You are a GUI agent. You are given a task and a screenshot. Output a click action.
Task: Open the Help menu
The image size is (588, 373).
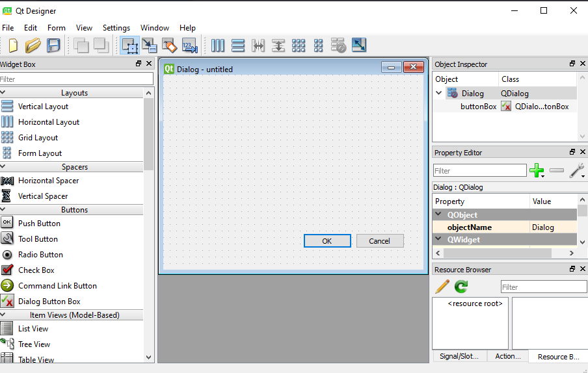[x=187, y=28]
